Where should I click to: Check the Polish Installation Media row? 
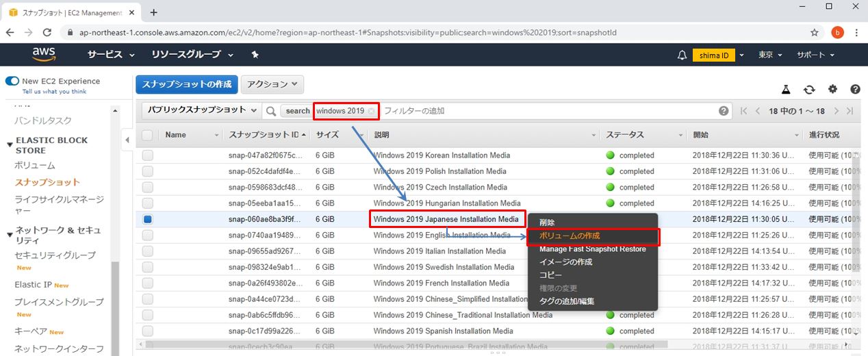pyautogui.click(x=147, y=171)
